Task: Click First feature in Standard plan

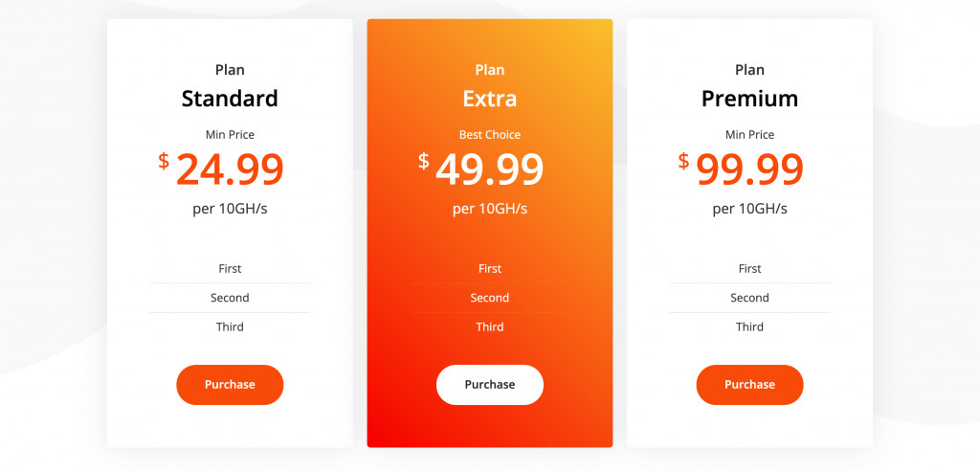Action: [x=230, y=269]
